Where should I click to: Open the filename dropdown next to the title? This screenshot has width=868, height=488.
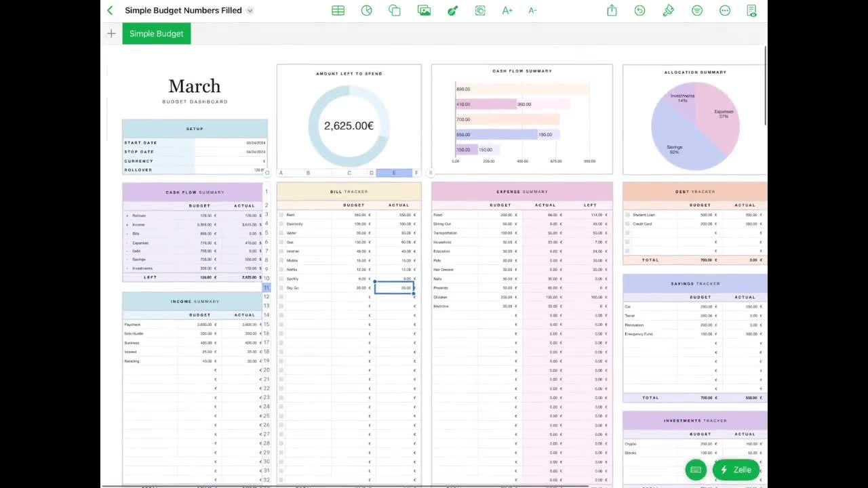[x=250, y=10]
